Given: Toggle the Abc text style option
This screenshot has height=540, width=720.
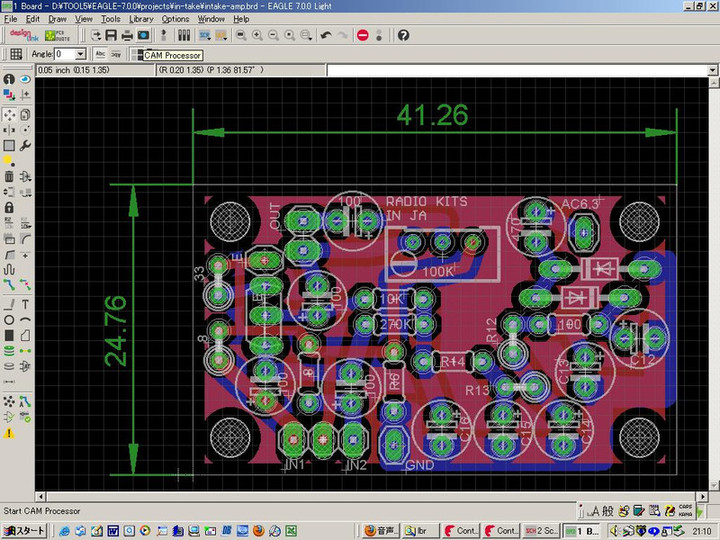Looking at the screenshot, I should point(100,54).
